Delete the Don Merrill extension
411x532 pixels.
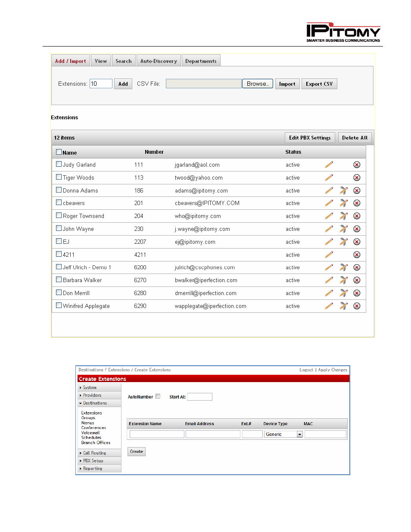click(x=357, y=293)
